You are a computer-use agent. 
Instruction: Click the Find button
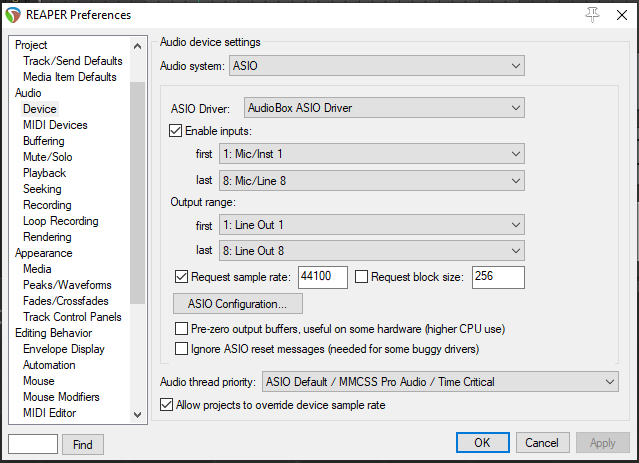(83, 444)
